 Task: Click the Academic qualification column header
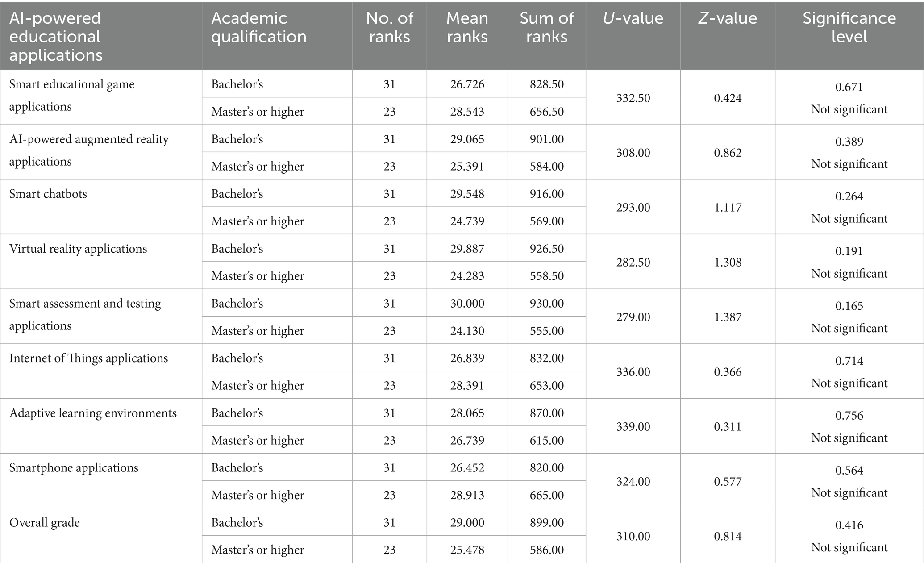(258, 27)
